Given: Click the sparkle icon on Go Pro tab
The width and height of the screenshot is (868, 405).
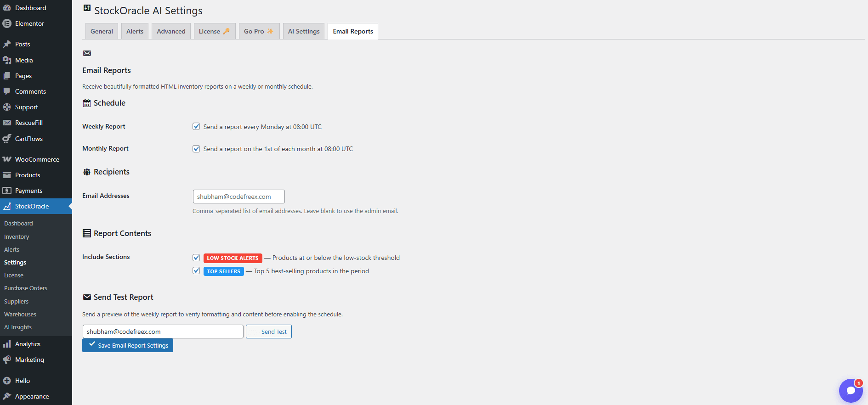Looking at the screenshot, I should [x=270, y=31].
